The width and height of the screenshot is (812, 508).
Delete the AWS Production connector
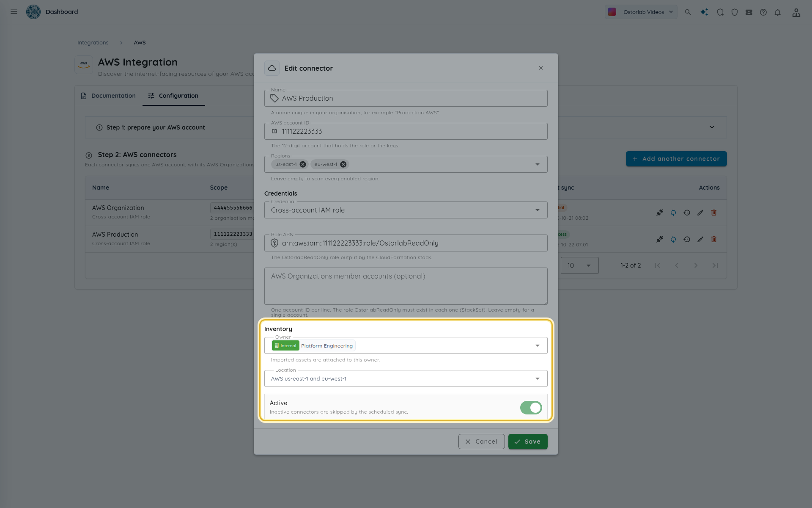pyautogui.click(x=714, y=239)
